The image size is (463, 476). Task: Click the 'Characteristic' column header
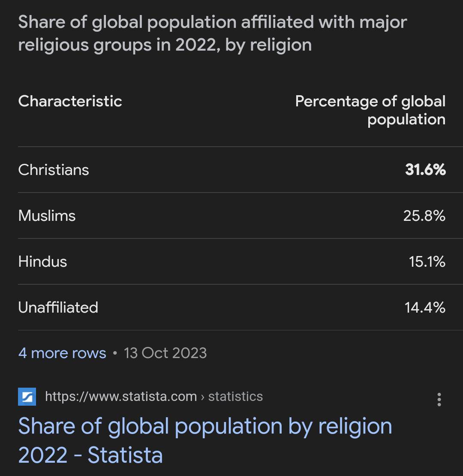click(x=70, y=101)
